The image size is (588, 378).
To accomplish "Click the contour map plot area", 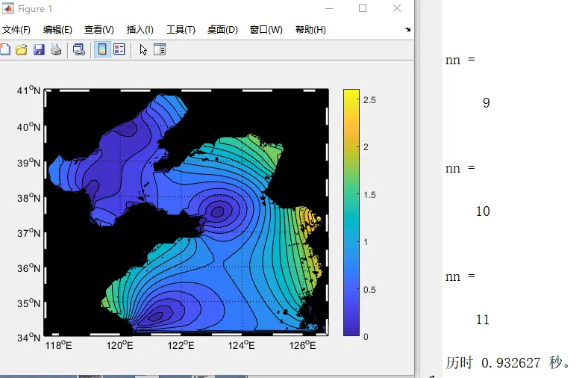I will click(x=187, y=212).
